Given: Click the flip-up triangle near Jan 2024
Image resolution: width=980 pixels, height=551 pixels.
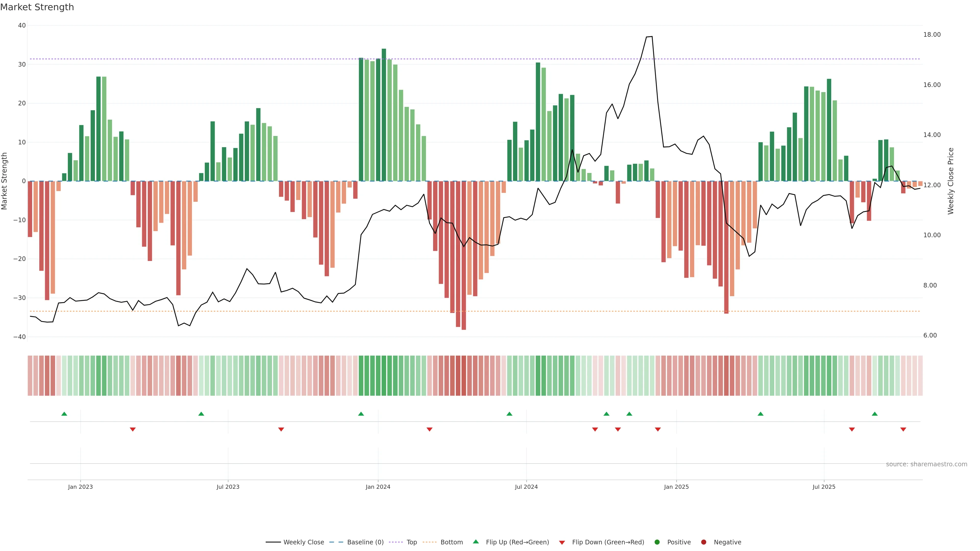Looking at the screenshot, I should pyautogui.click(x=361, y=414).
